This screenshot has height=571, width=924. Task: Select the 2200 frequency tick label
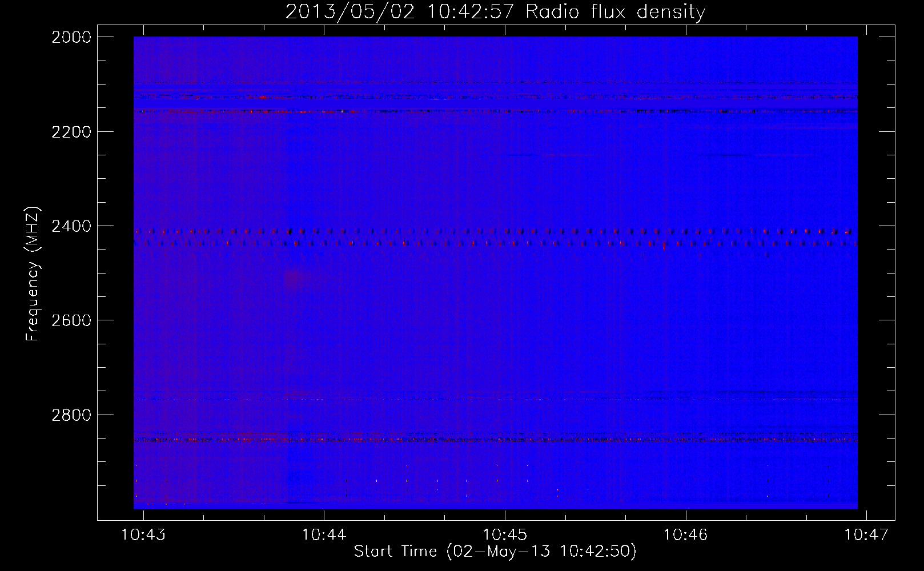71,132
